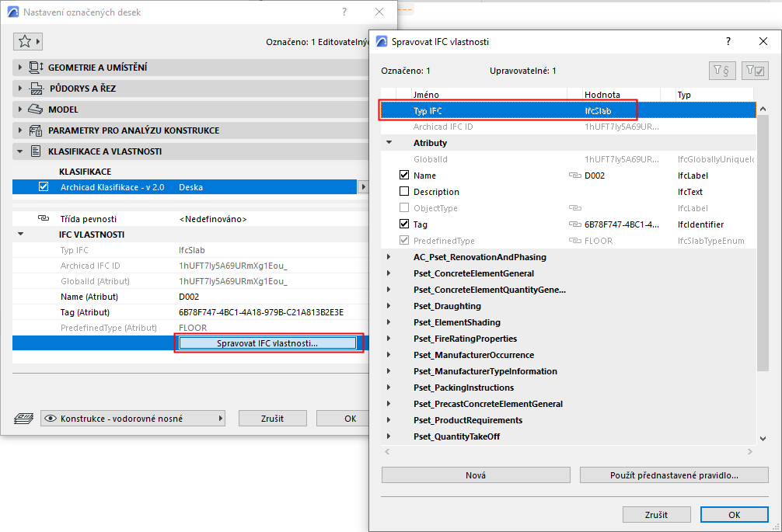
Task: Select Pset_ProductRequirements row
Action: pyautogui.click(x=568, y=420)
